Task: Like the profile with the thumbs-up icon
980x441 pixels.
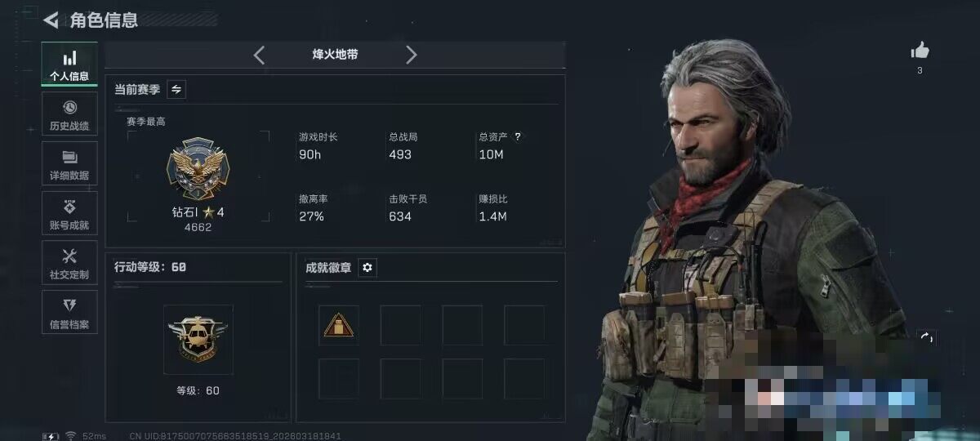Action: click(920, 51)
